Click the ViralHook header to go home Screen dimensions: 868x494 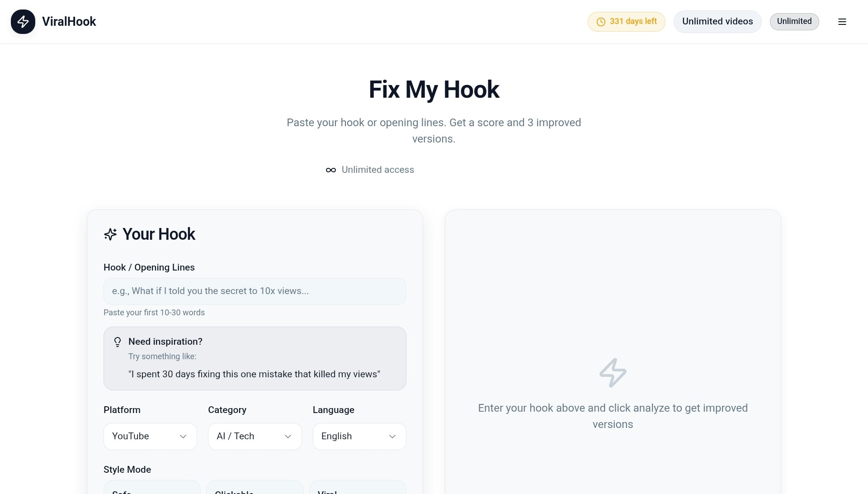point(69,21)
